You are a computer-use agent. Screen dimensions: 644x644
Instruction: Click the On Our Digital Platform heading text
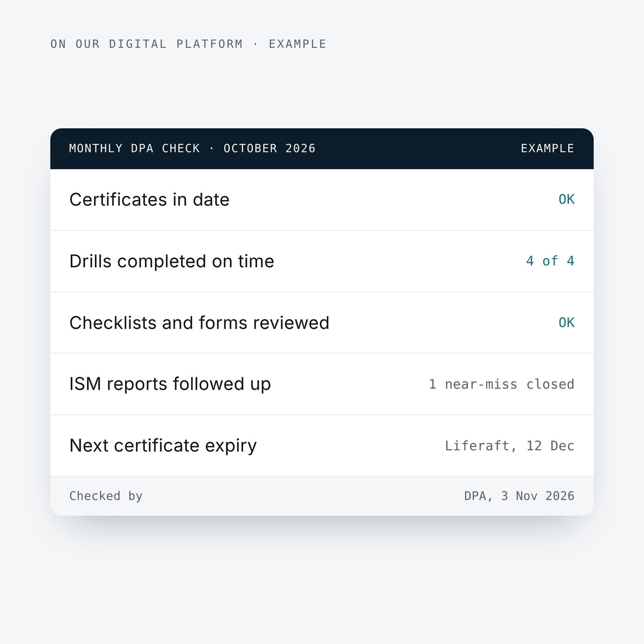pyautogui.click(x=147, y=44)
